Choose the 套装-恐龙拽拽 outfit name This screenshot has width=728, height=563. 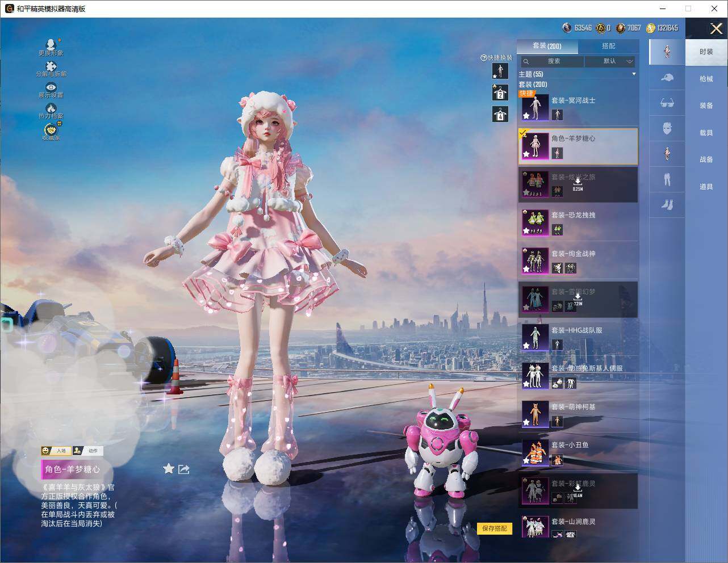point(574,216)
